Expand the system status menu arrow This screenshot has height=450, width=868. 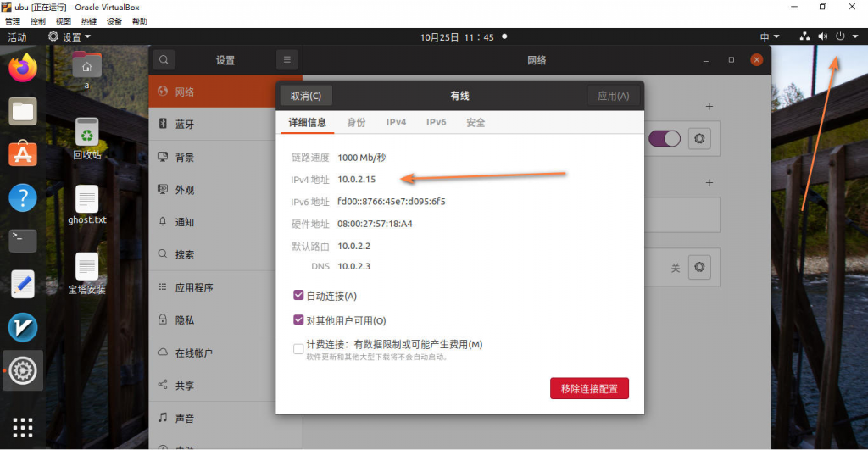855,37
